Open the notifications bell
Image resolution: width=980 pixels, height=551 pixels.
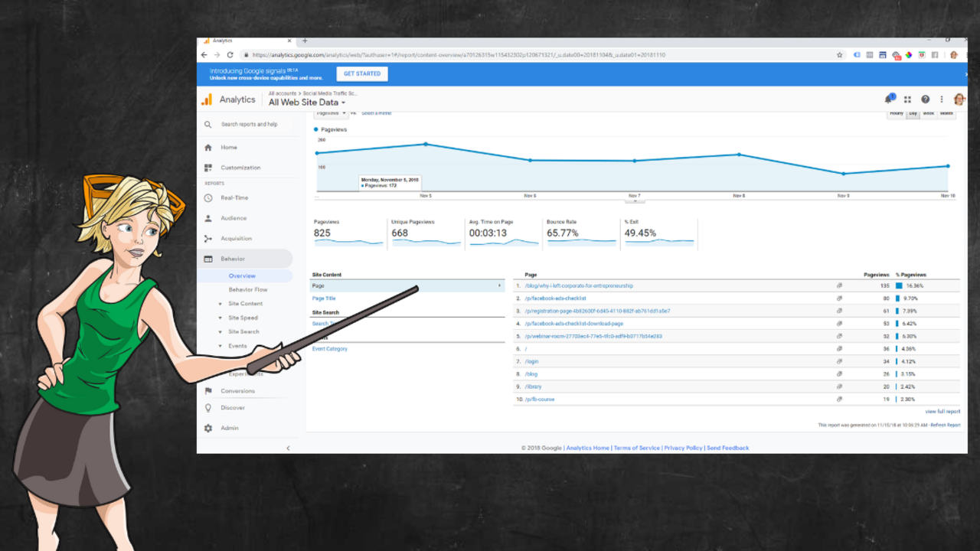(889, 99)
